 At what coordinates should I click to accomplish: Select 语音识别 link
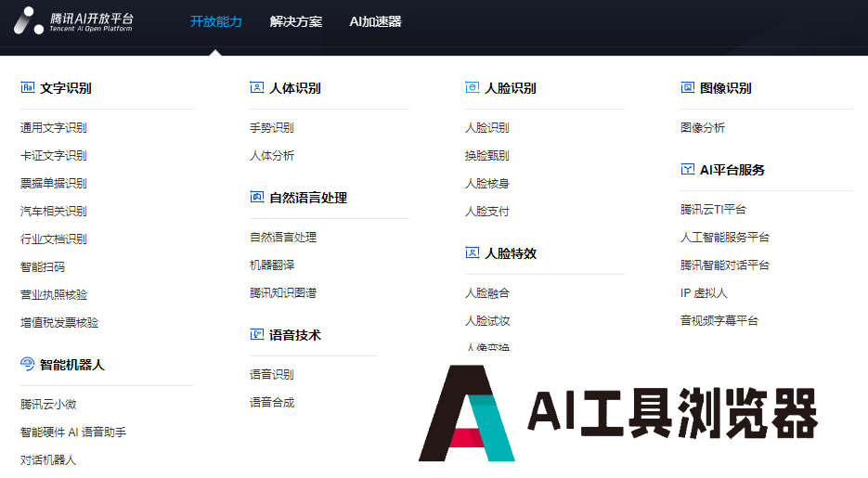pyautogui.click(x=272, y=375)
